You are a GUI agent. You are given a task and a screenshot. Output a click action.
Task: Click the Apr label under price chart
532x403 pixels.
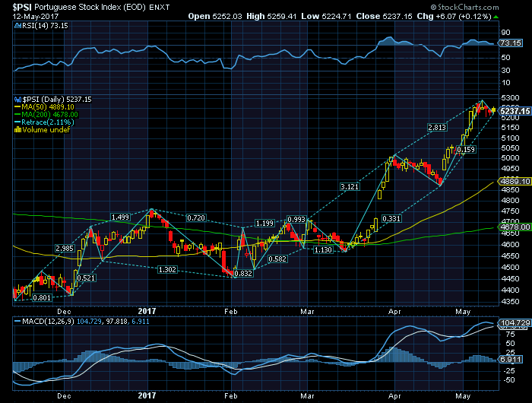(x=394, y=311)
